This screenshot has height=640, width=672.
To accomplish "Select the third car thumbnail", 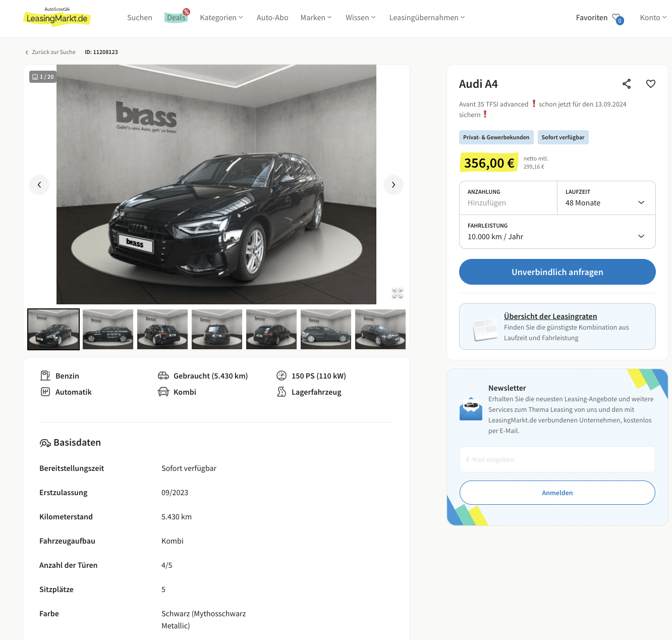I will tap(162, 329).
